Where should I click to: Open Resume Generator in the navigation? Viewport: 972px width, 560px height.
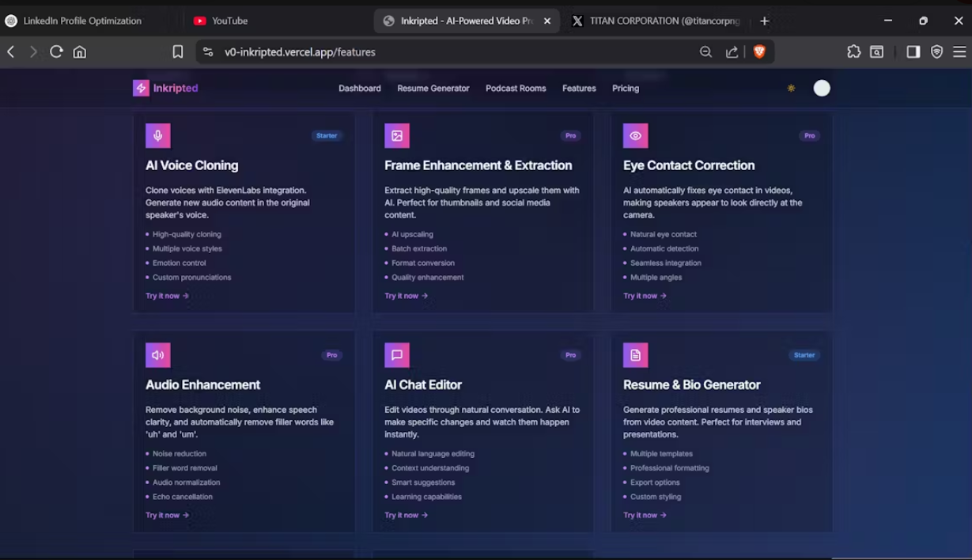433,89
